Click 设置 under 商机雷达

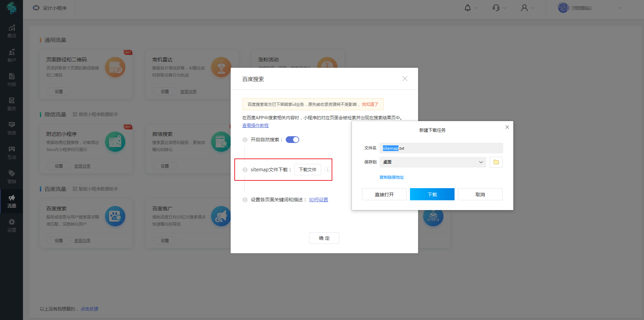click(x=165, y=91)
